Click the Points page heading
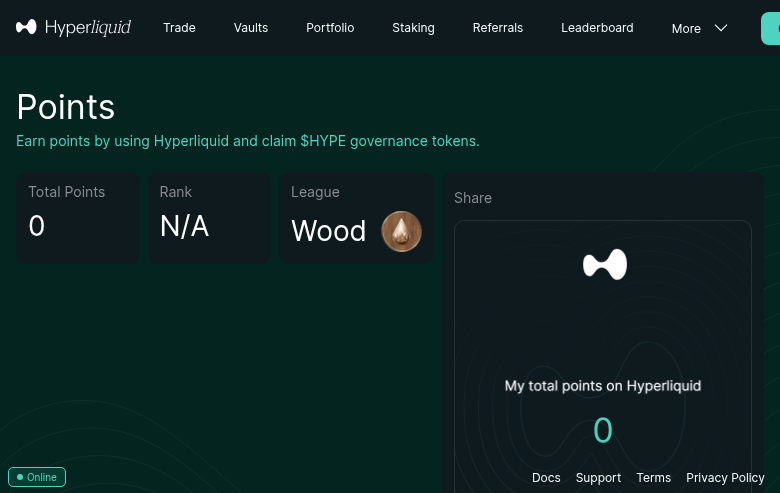Viewport: 780px width, 493px height. pos(66,107)
